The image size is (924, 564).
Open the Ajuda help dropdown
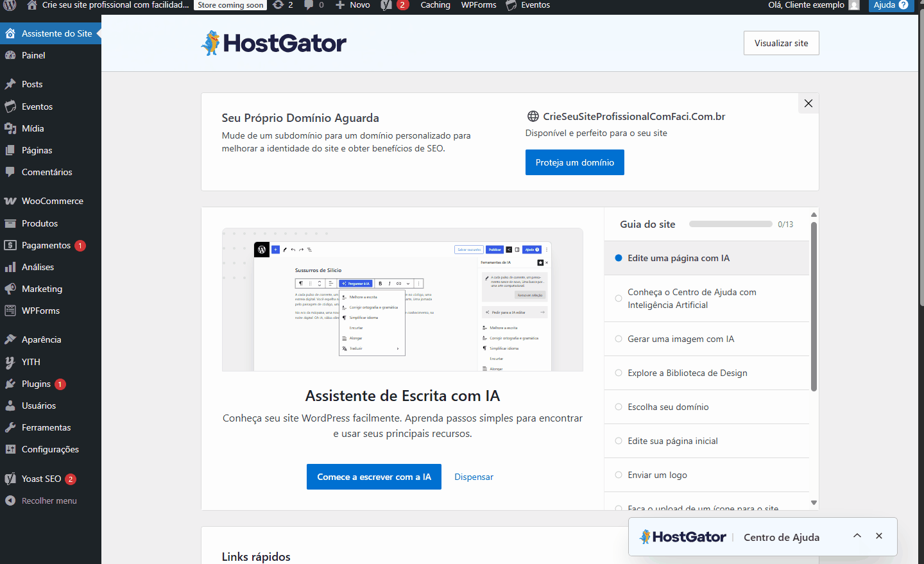(891, 5)
